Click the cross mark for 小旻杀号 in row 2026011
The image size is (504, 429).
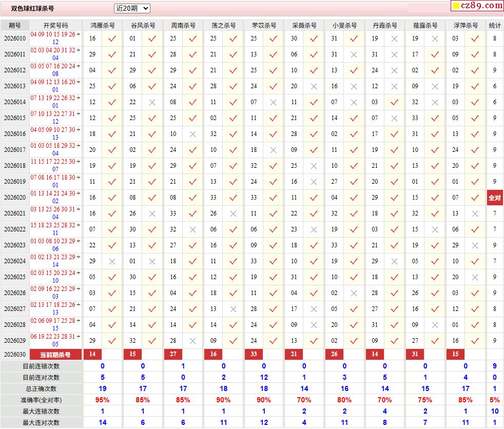(x=354, y=54)
